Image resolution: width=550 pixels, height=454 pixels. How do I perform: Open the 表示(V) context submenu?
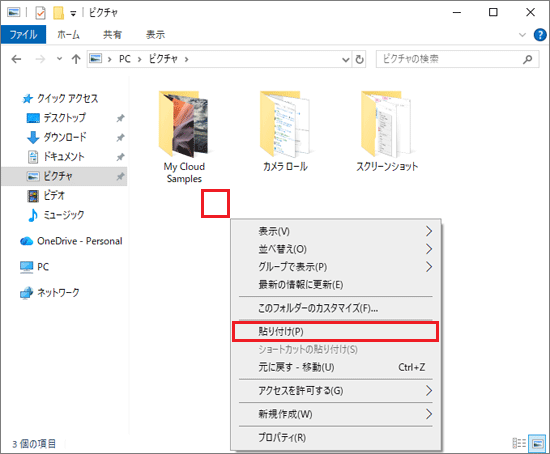click(336, 231)
